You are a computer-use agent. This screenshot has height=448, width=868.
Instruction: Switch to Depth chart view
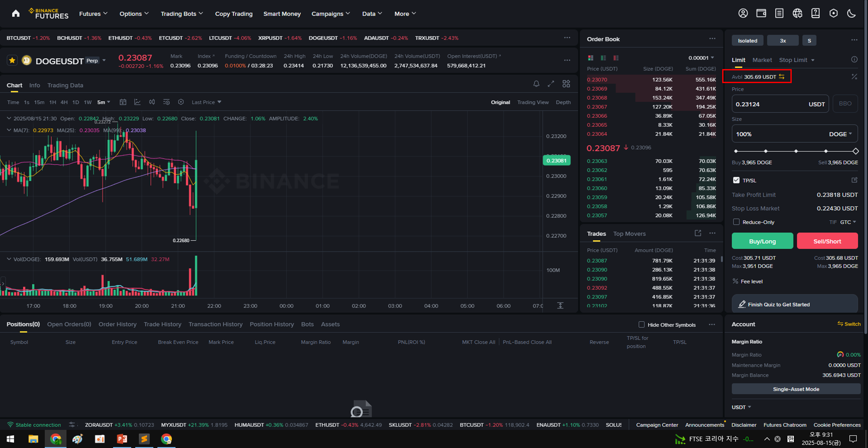coord(563,102)
